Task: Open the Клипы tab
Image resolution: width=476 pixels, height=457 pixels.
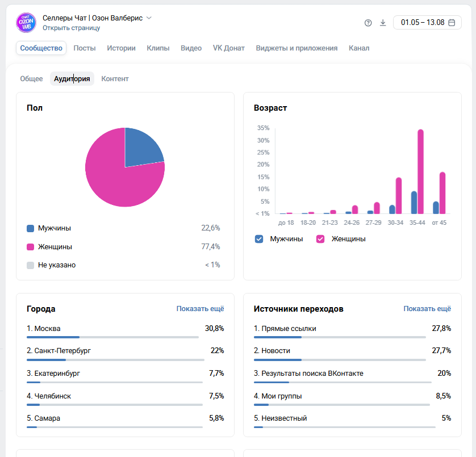Action: (158, 48)
